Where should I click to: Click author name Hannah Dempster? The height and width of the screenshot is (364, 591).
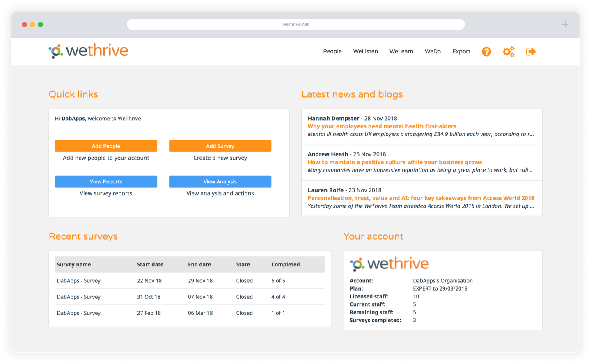pyautogui.click(x=333, y=118)
